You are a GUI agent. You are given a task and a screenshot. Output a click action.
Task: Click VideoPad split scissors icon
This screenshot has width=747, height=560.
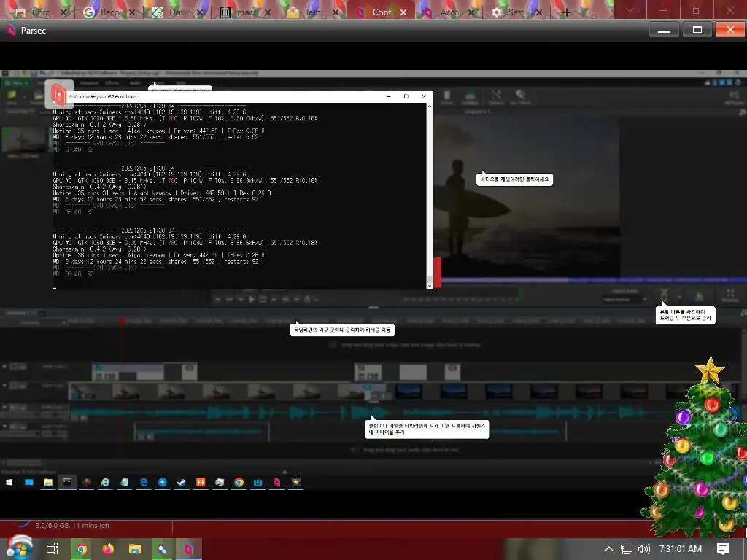[664, 293]
